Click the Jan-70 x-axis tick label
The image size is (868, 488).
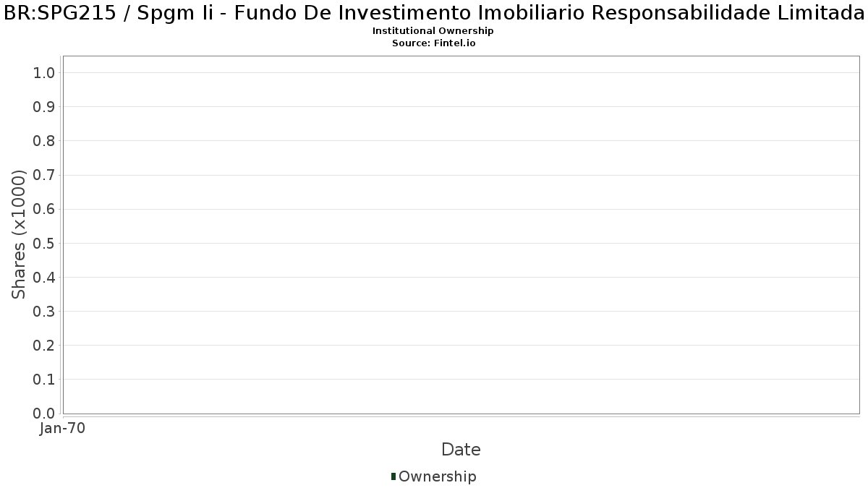point(63,429)
